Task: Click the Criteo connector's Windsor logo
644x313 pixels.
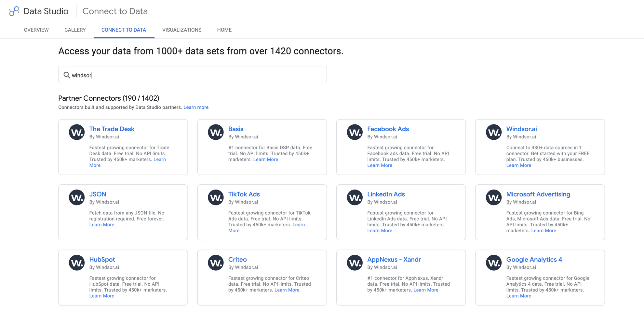Action: 216,263
